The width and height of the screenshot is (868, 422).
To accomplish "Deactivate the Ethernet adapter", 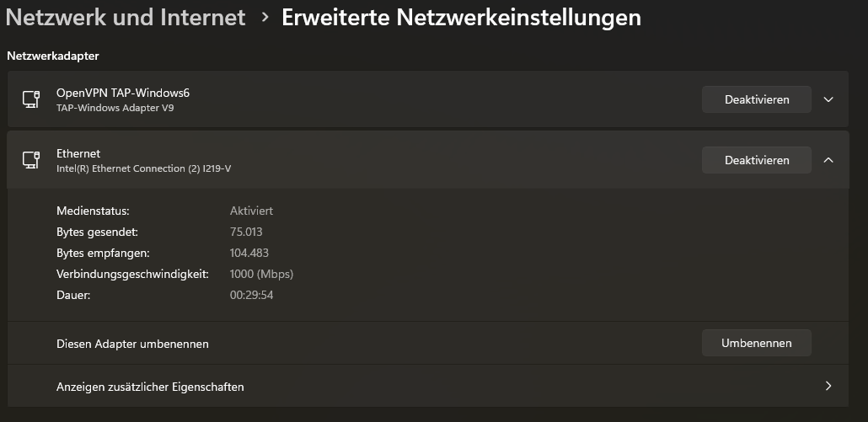I will click(756, 160).
